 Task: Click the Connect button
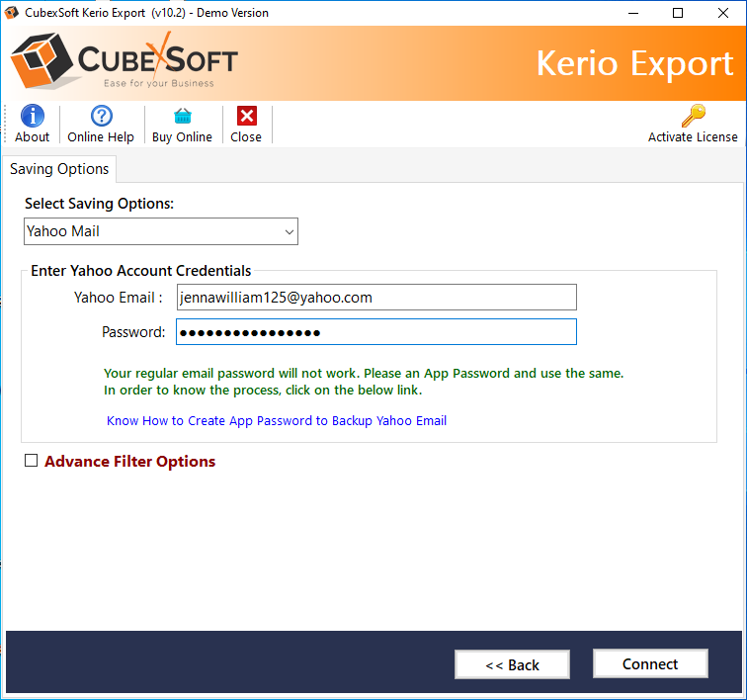tap(650, 663)
